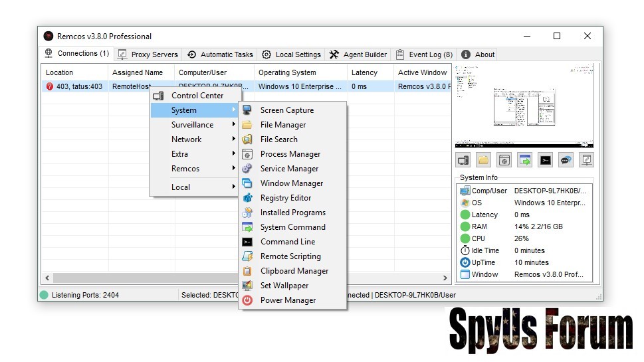This screenshot has height=362, width=644.
Task: Open the Event Log (8) tab
Action: 424,54
